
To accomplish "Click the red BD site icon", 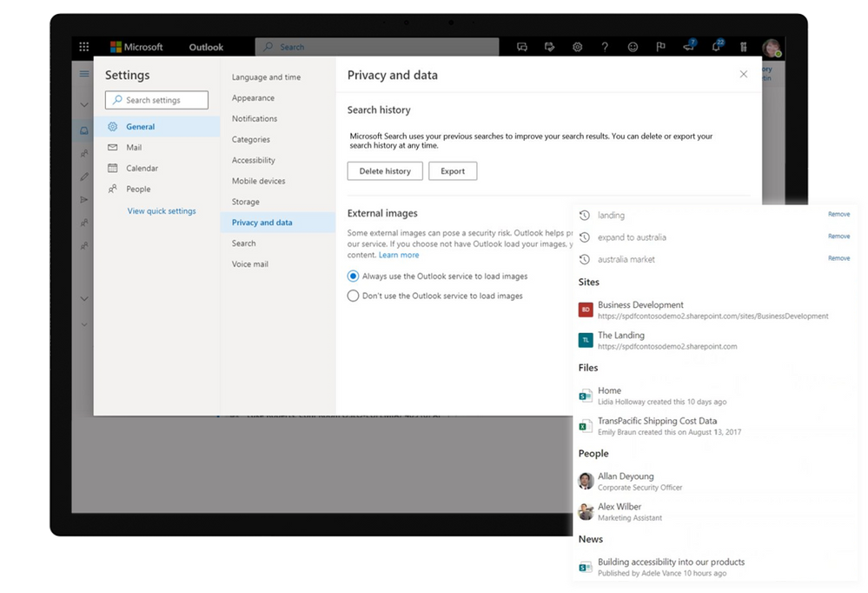I will [586, 310].
